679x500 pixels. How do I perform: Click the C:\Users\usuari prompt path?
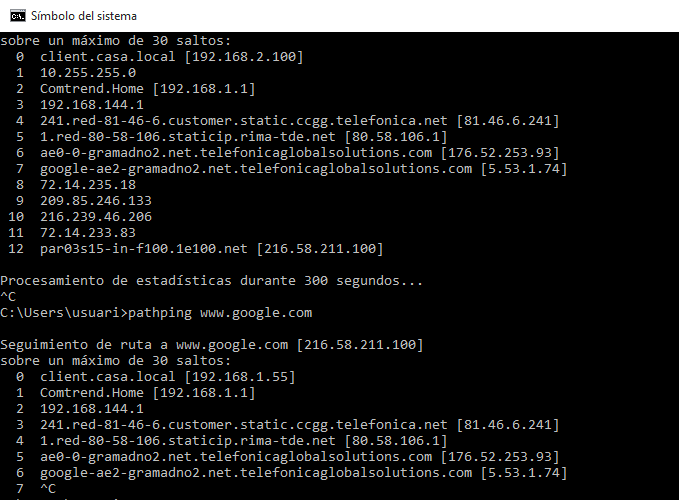60,313
